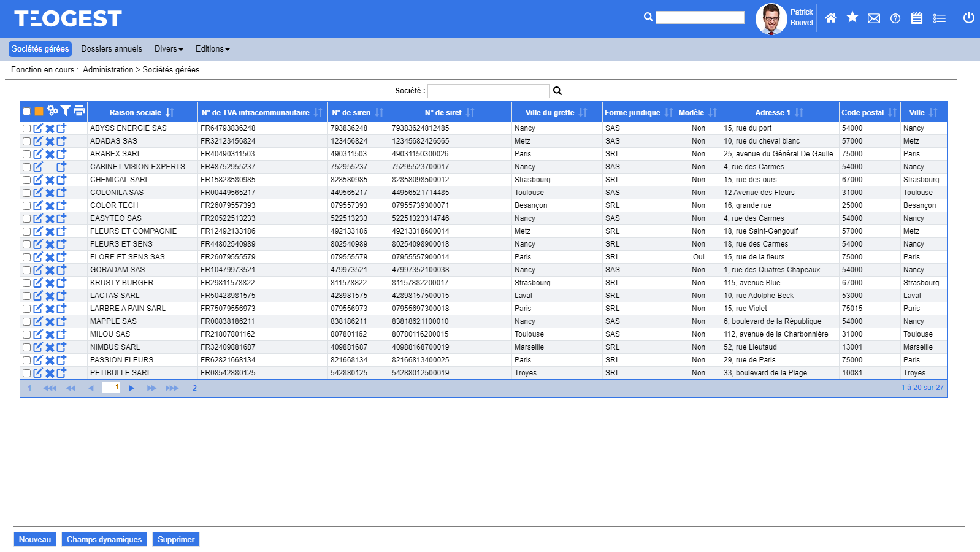The width and height of the screenshot is (980, 552).
Task: Switch to Dossiers annuels tab
Action: tap(112, 49)
